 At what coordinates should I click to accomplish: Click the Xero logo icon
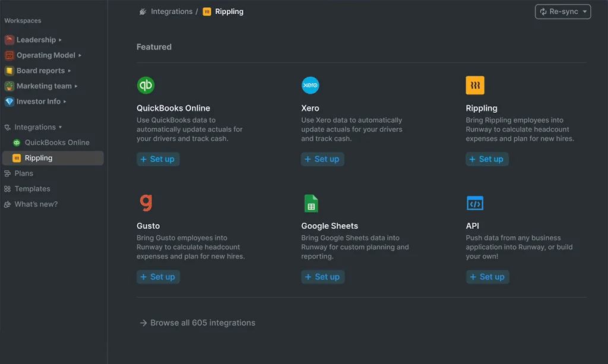pyautogui.click(x=311, y=86)
